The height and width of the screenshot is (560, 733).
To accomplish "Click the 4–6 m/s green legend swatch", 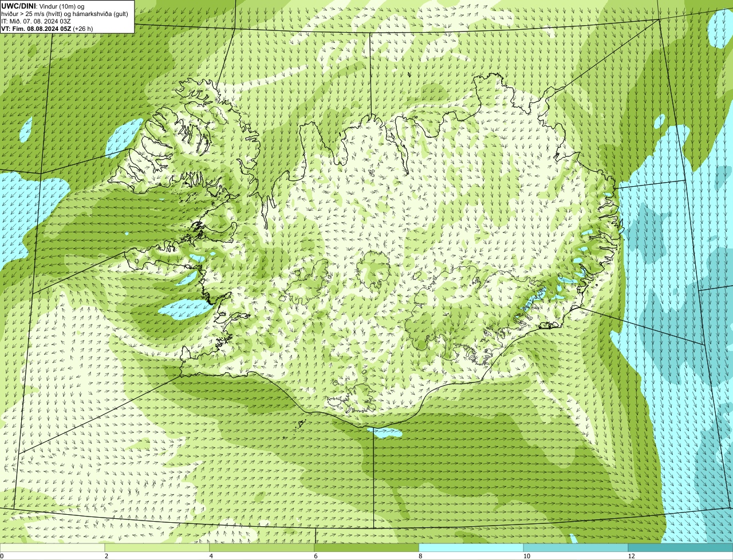I will click(262, 547).
